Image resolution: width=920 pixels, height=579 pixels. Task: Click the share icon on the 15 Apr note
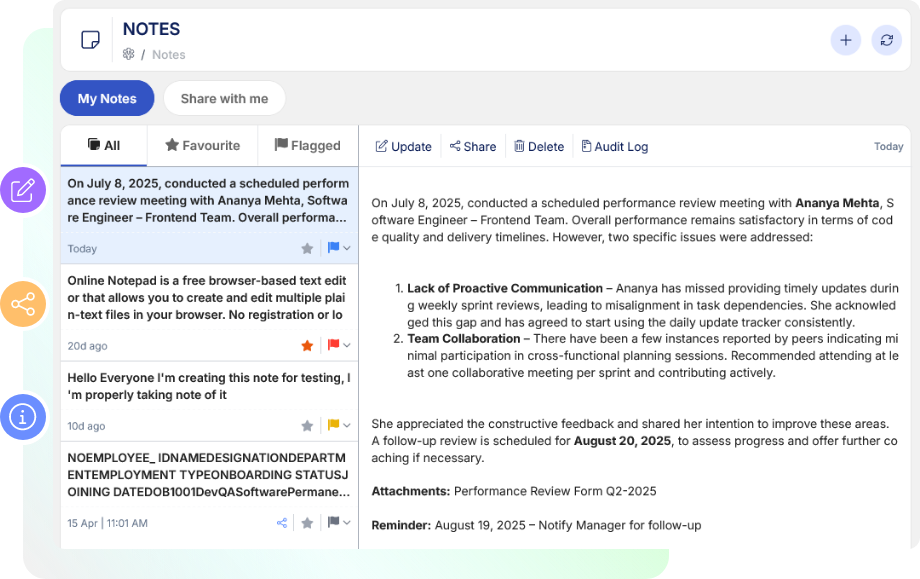282,523
